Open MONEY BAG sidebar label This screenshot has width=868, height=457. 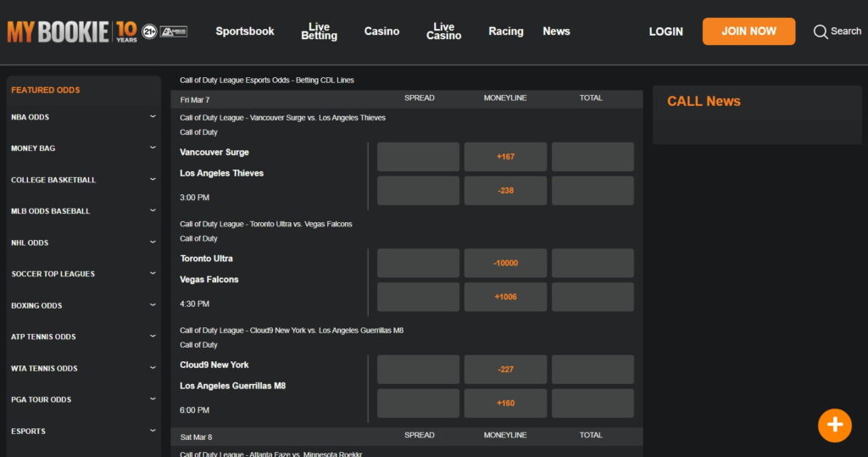pos(33,148)
